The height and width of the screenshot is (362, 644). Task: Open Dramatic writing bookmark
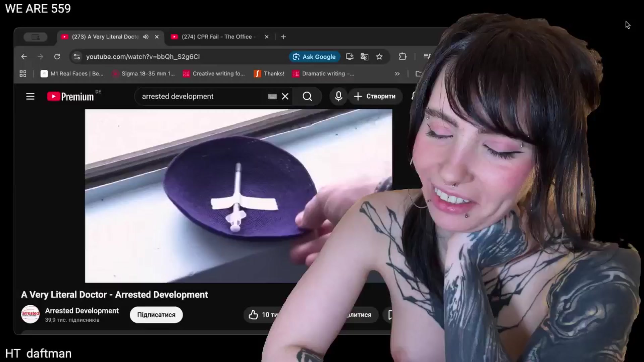pos(323,74)
